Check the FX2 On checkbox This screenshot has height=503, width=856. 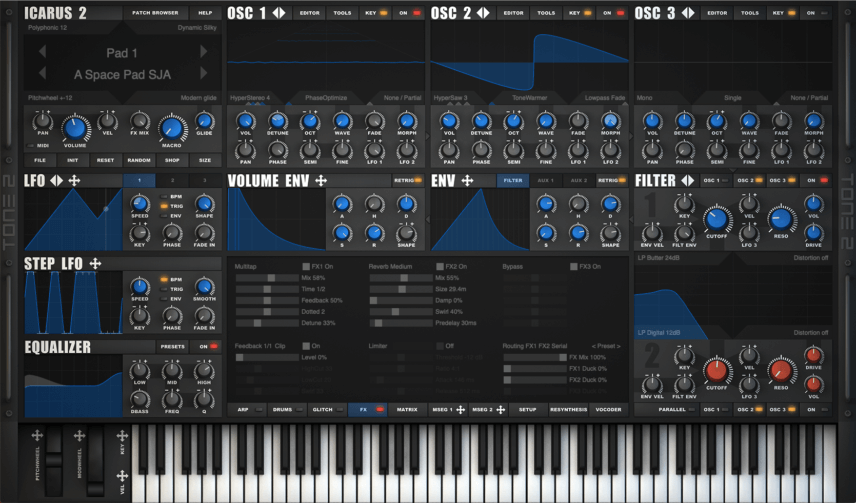tap(440, 267)
